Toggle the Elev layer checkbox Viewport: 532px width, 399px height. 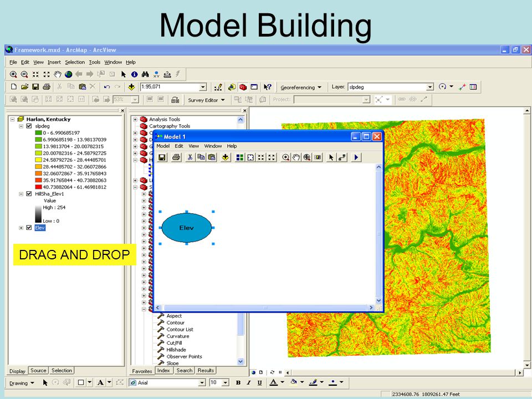(29, 228)
